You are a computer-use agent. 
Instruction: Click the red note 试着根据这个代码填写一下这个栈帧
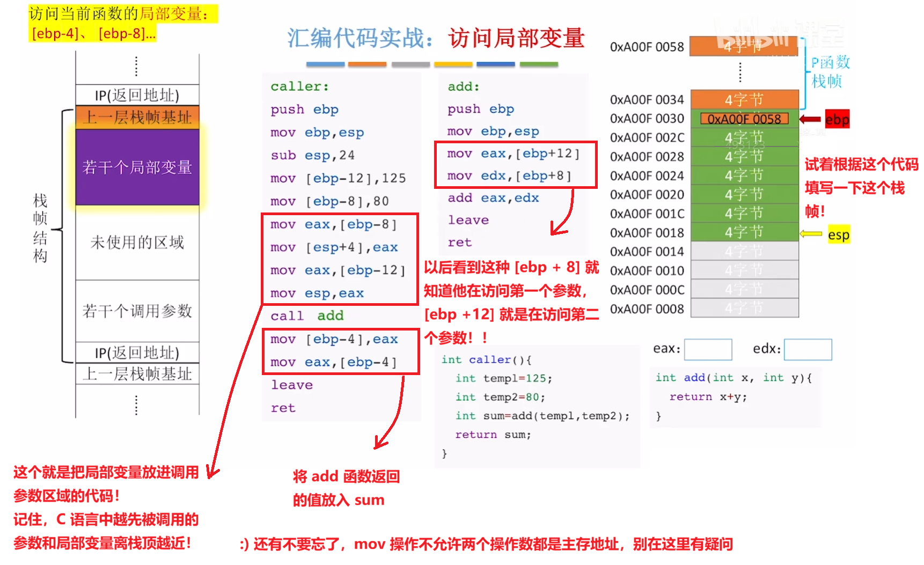click(861, 188)
